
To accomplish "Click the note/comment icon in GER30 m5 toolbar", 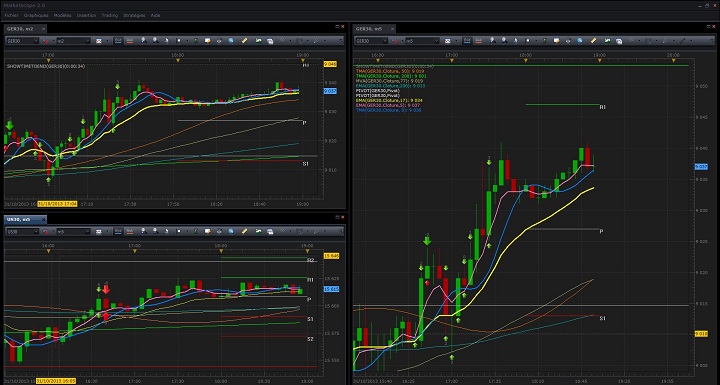I will click(557, 41).
